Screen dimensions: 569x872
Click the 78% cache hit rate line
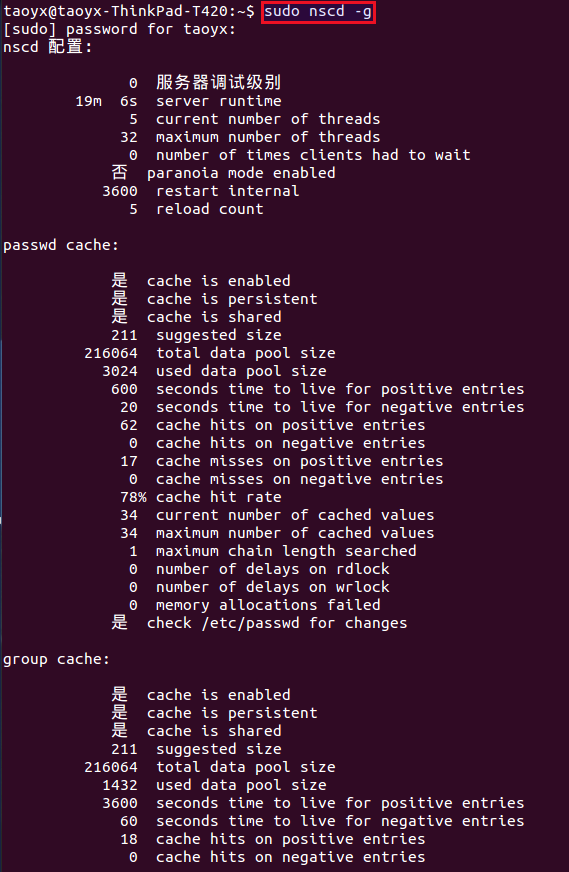point(201,497)
